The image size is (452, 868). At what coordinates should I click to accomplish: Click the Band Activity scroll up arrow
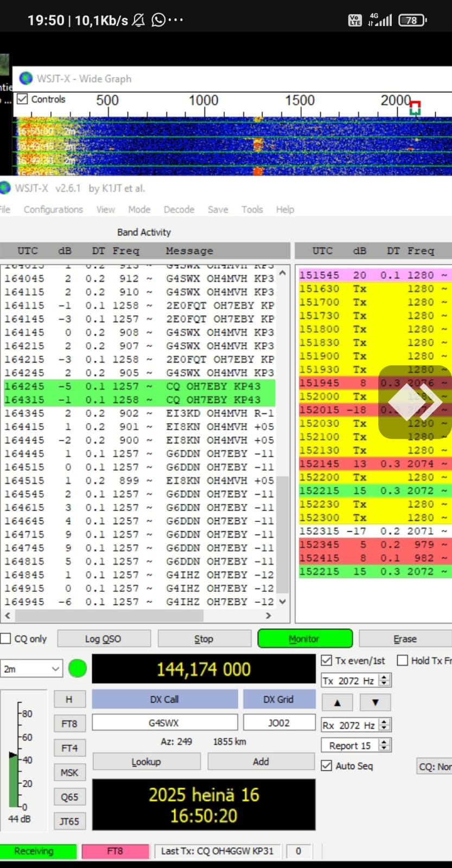(x=282, y=273)
